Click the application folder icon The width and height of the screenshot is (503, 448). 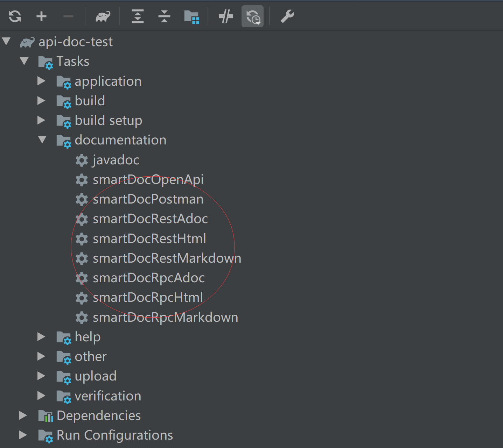click(64, 83)
